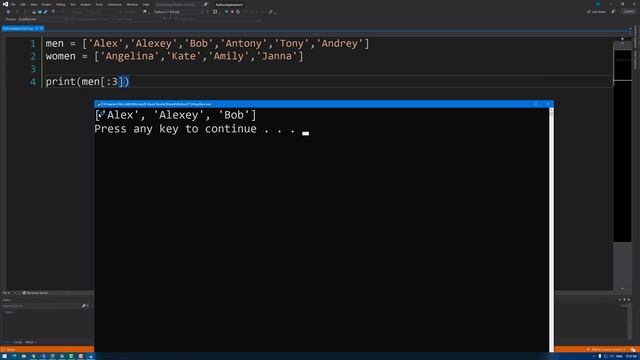Click the 'women' variable on line 2

click(60, 56)
